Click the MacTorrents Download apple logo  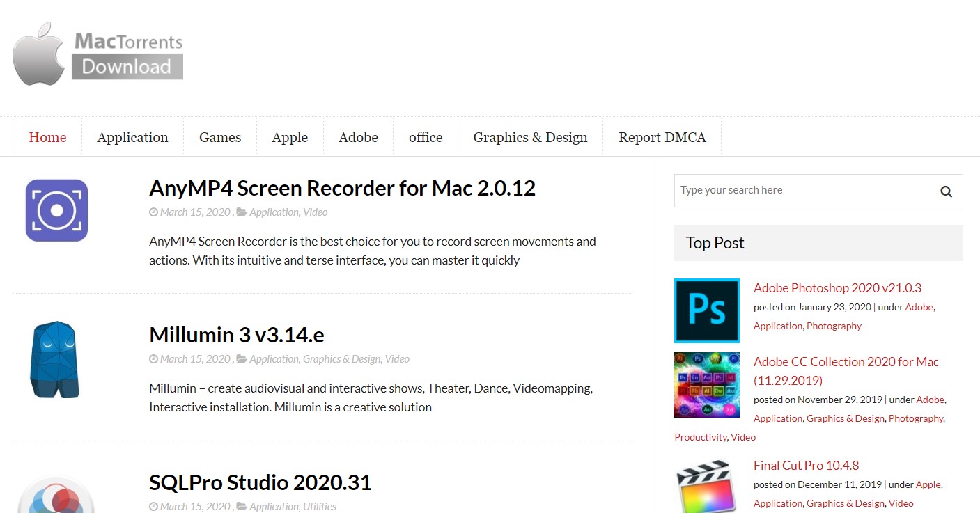click(98, 54)
